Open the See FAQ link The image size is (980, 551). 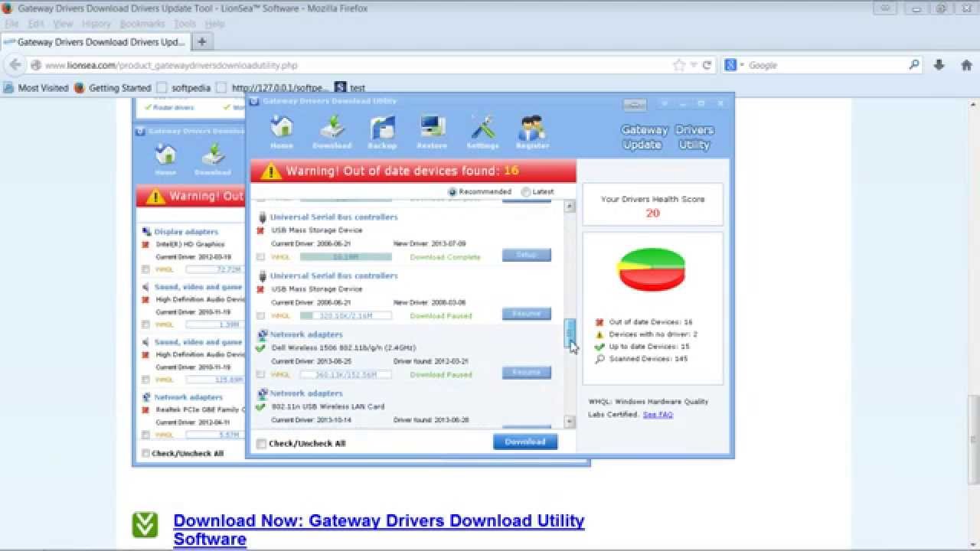pos(658,414)
